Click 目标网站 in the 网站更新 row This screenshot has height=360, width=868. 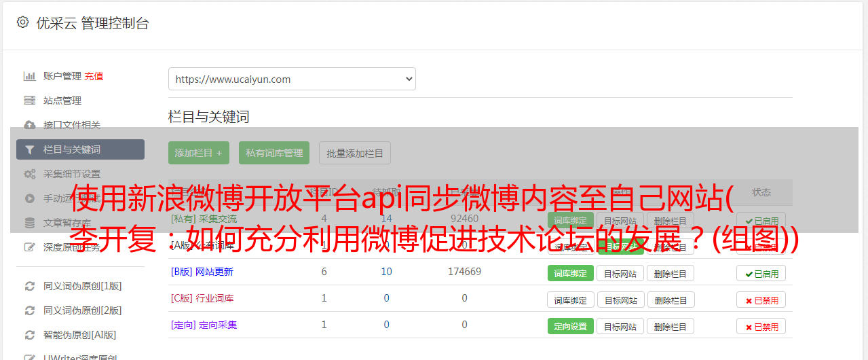(620, 273)
